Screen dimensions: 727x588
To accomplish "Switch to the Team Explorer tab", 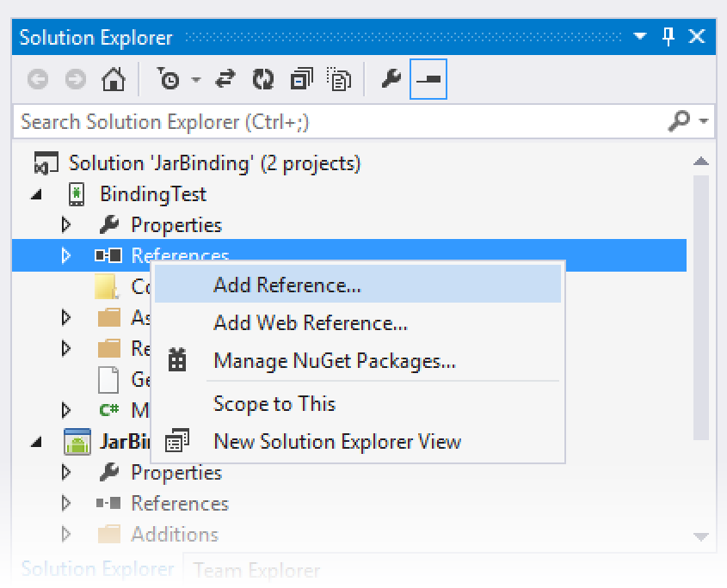I will 256,570.
